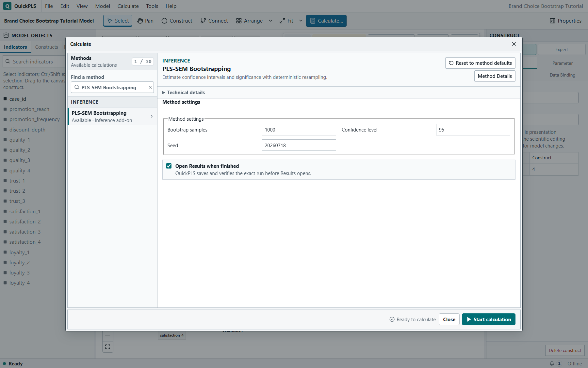Open the Arrange dropdown arrow

pos(270,21)
